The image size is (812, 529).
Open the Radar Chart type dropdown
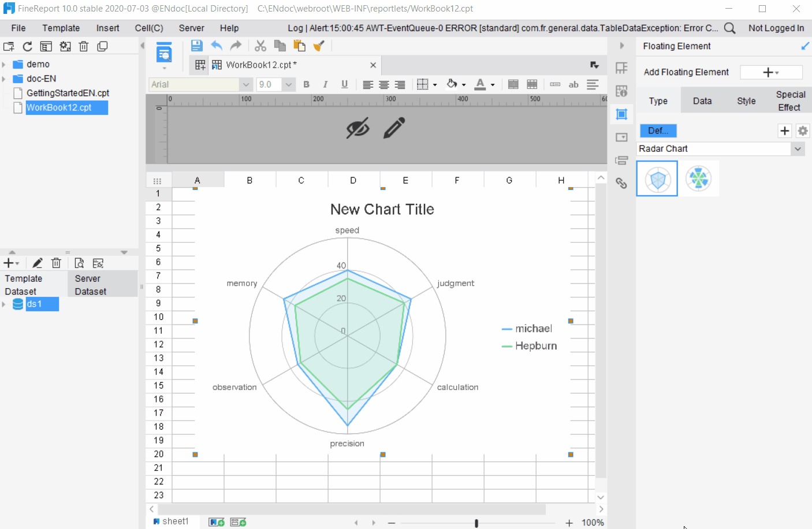coord(798,148)
